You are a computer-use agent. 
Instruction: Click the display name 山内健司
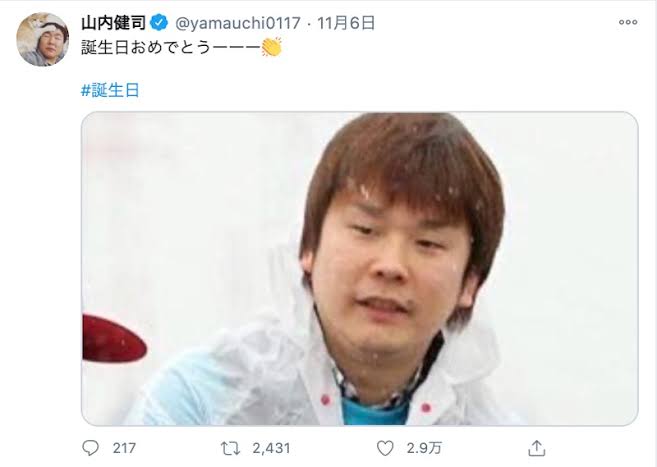[114, 23]
